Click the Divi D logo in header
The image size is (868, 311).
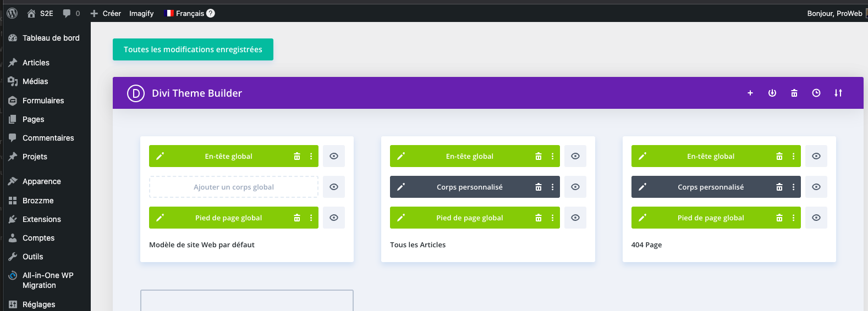point(136,93)
